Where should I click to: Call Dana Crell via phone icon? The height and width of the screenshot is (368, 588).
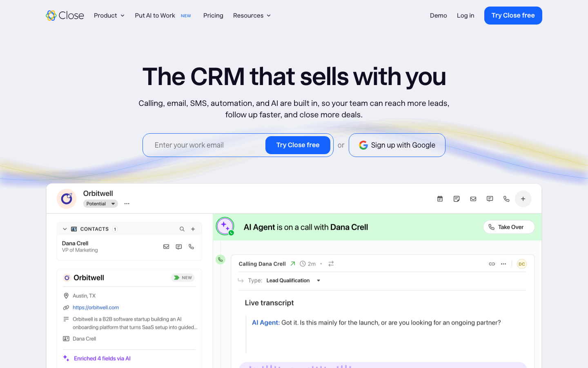(x=191, y=247)
